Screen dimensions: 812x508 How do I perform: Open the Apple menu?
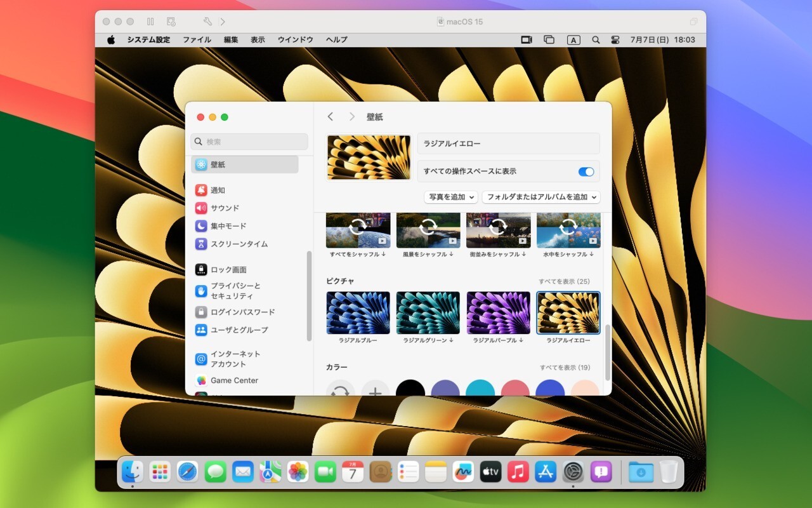(111, 39)
